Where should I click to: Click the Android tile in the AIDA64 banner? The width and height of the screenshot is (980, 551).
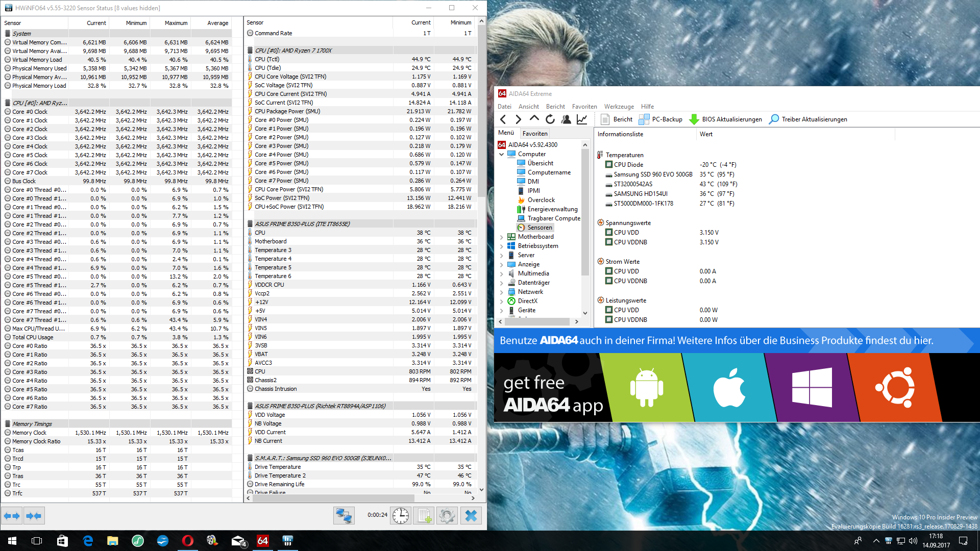pos(647,388)
